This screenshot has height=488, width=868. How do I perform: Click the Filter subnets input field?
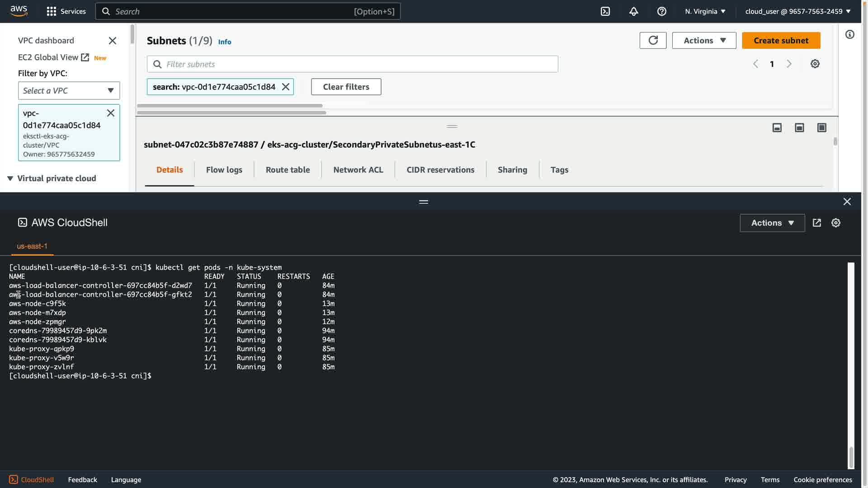click(353, 64)
